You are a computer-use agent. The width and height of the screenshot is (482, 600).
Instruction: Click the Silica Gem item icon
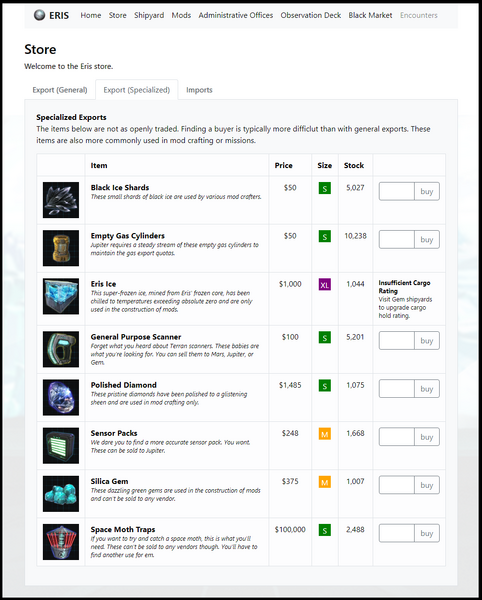coord(61,494)
